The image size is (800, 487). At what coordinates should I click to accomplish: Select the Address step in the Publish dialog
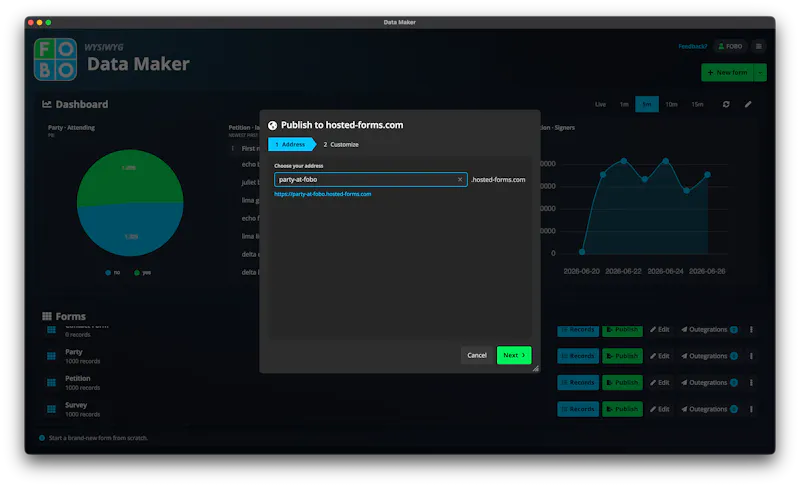(x=291, y=144)
